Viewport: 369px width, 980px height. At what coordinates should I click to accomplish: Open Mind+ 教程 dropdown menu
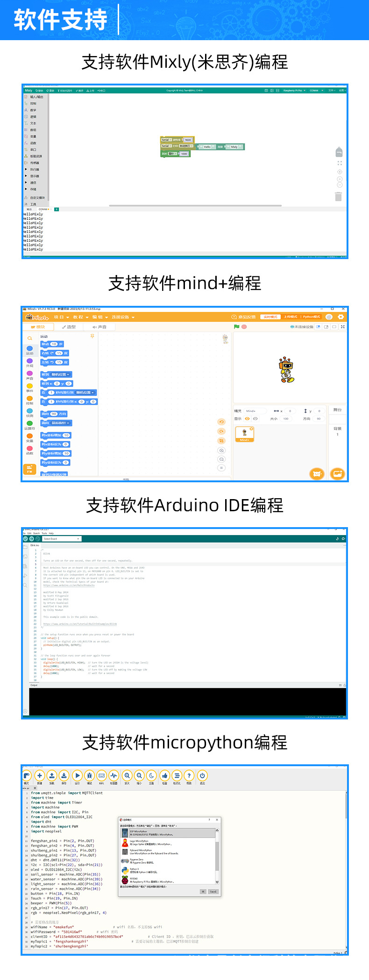tap(81, 317)
